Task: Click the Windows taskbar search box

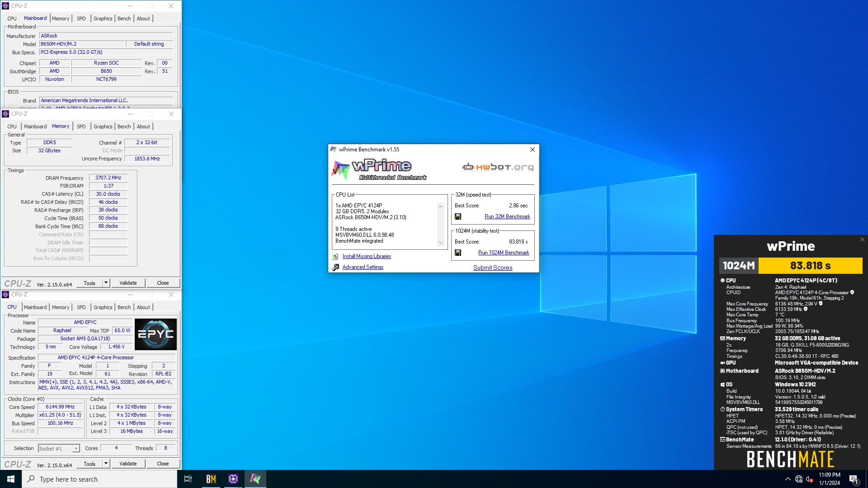Action: coord(99,479)
